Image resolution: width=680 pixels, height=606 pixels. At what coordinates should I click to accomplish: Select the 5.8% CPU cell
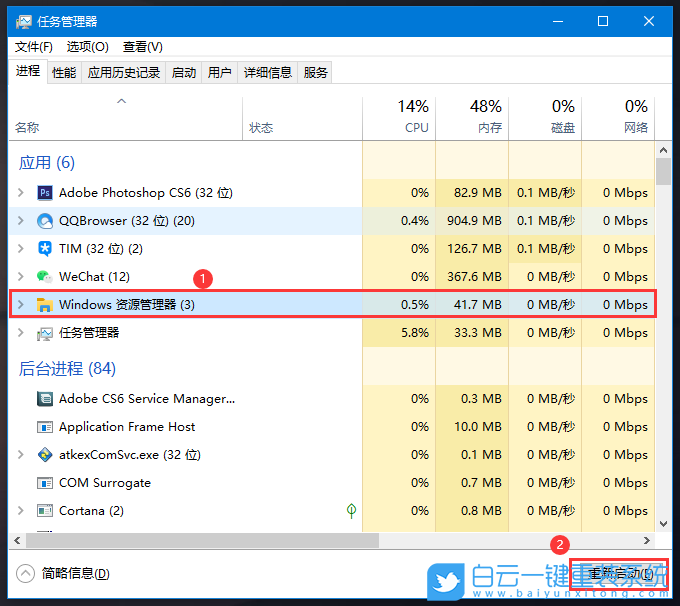399,333
